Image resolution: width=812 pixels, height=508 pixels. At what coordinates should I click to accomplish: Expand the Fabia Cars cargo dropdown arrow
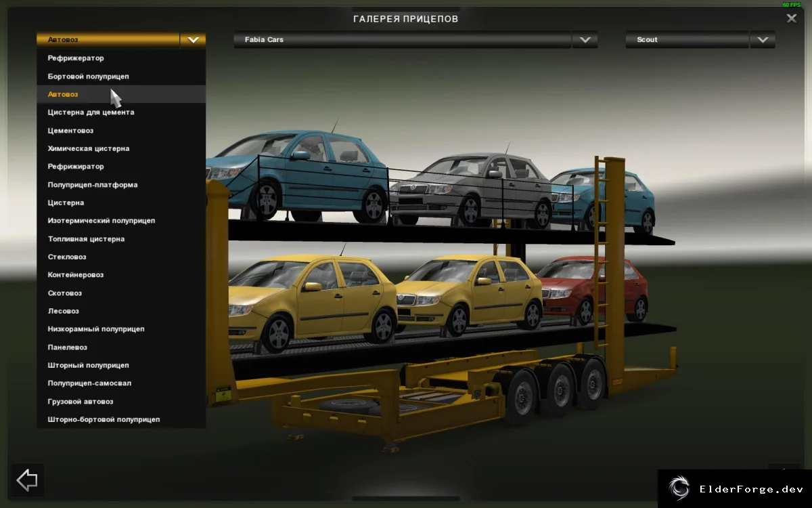coord(585,40)
